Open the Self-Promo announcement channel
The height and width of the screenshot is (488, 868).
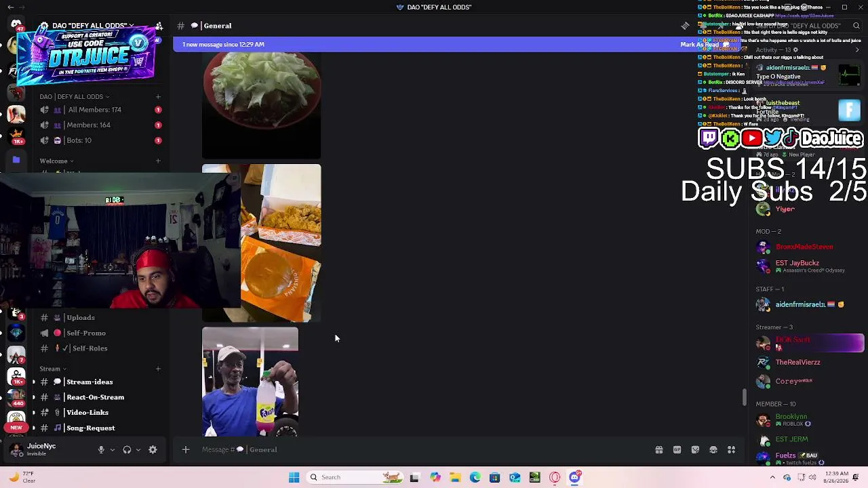[x=100, y=333]
